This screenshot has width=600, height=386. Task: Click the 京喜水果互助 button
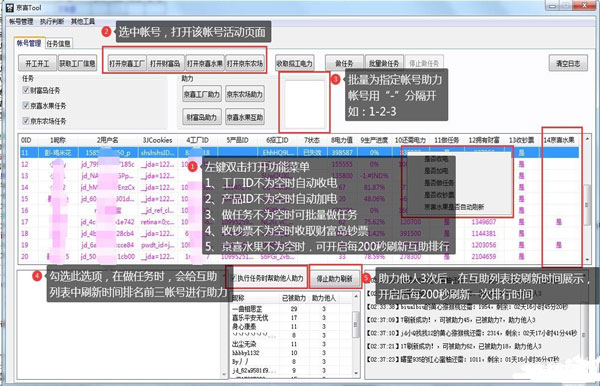click(245, 117)
